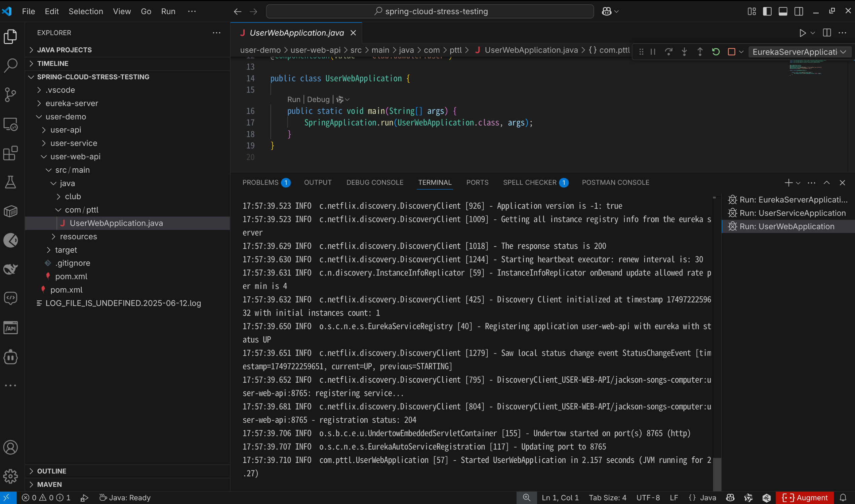This screenshot has height=504, width=855.
Task: Click the Pause debug button
Action: (653, 52)
